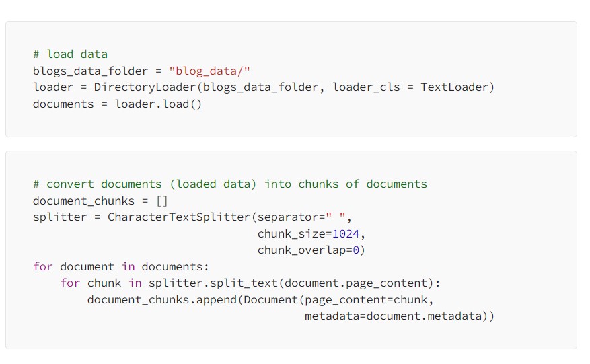
Task: Click the '# load data' comment line
Action: [x=71, y=54]
